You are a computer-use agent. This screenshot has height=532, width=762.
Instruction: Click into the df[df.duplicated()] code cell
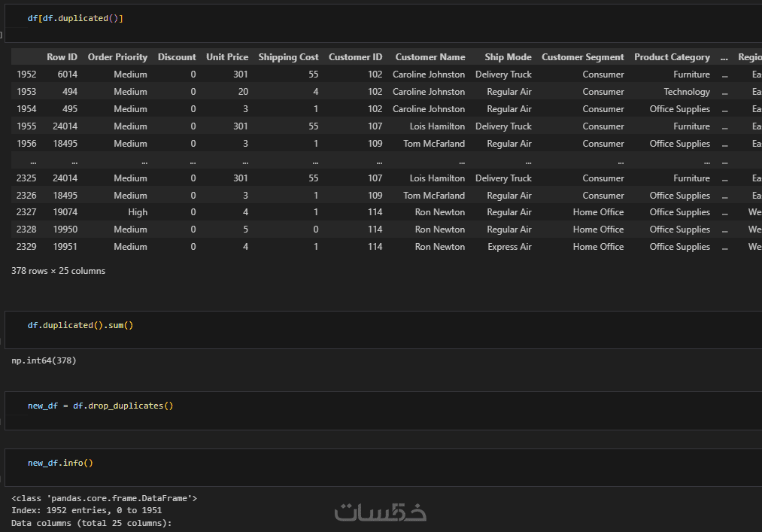(383, 23)
